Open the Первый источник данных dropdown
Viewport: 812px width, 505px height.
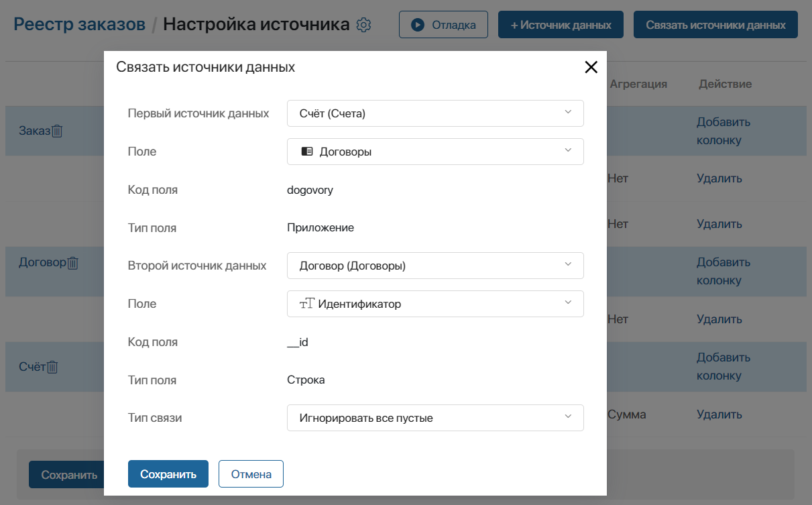click(x=435, y=113)
